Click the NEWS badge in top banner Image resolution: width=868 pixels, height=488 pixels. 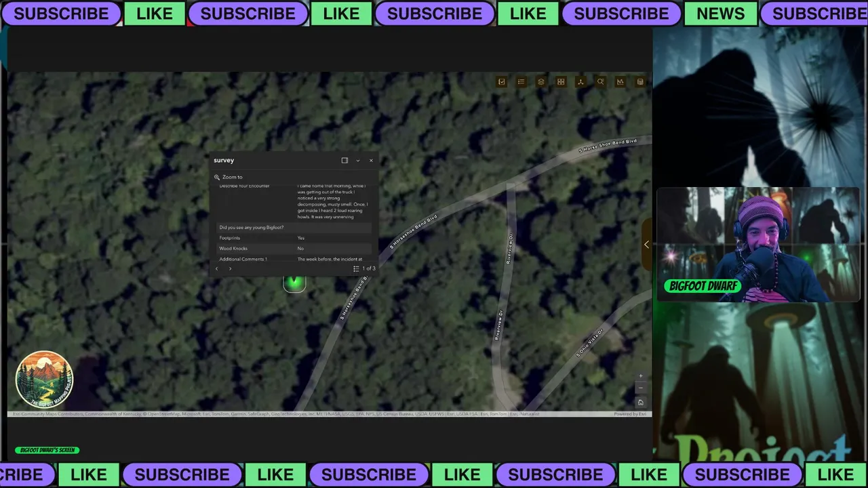[720, 14]
